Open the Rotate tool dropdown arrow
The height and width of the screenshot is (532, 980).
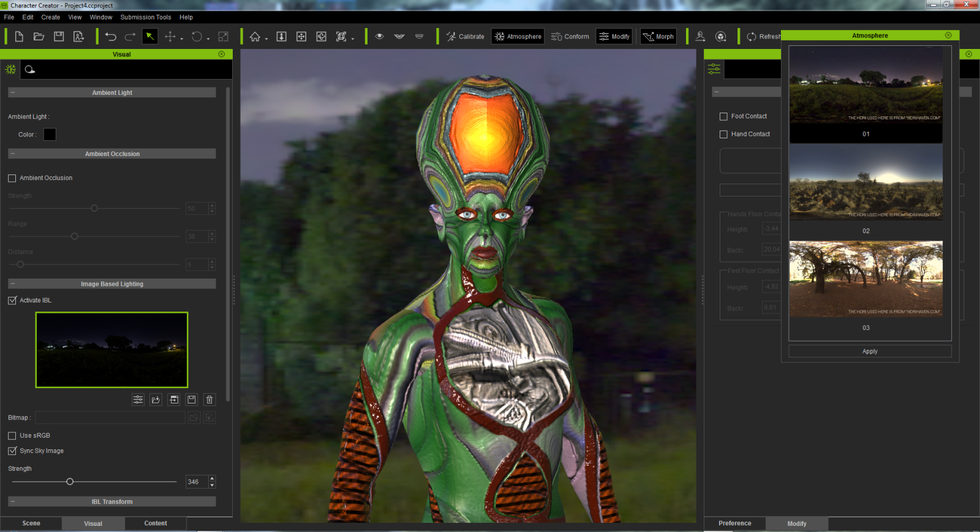pyautogui.click(x=208, y=39)
